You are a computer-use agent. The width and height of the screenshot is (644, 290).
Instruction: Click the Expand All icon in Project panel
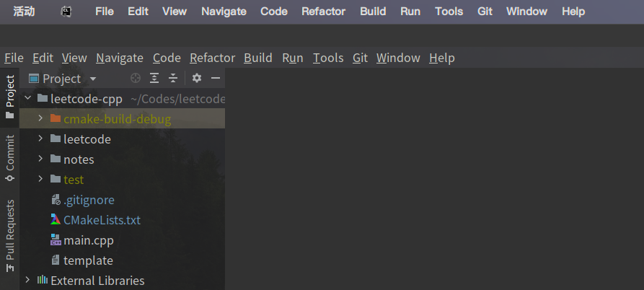tap(154, 78)
